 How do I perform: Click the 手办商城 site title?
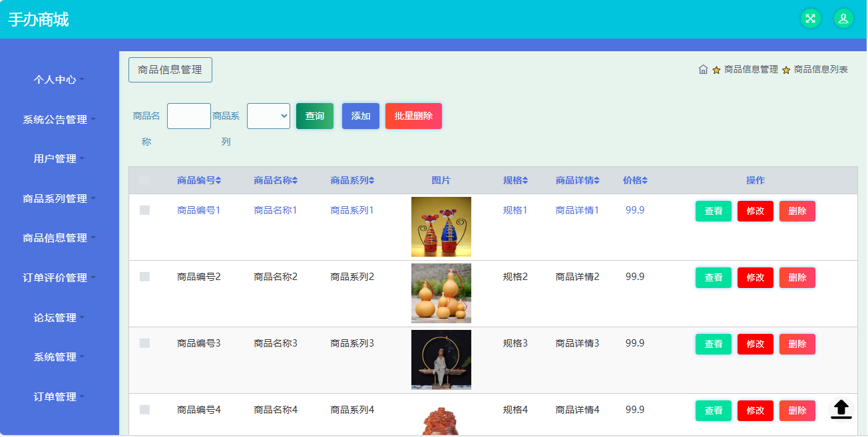tap(39, 19)
